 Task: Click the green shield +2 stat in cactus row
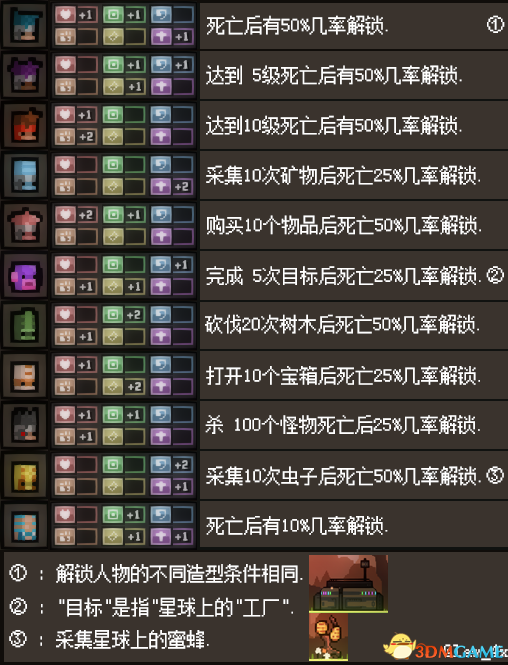124,315
